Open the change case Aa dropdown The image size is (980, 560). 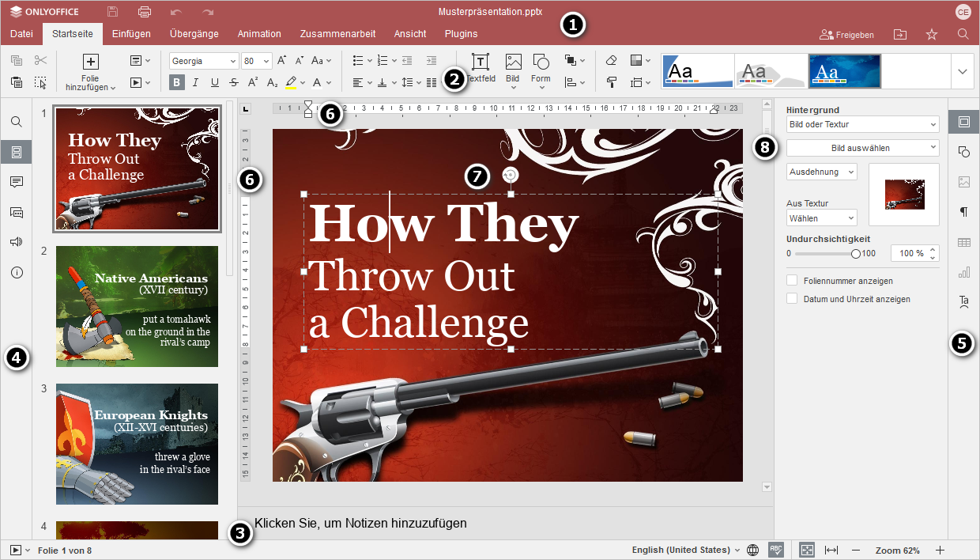tap(321, 60)
